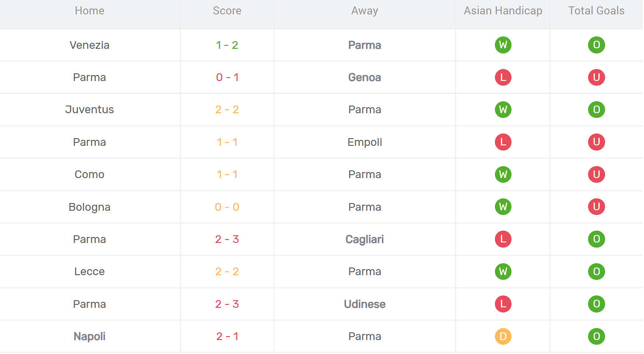This screenshot has height=354, width=644.
Task: Click the Udinese away team name
Action: pos(365,304)
